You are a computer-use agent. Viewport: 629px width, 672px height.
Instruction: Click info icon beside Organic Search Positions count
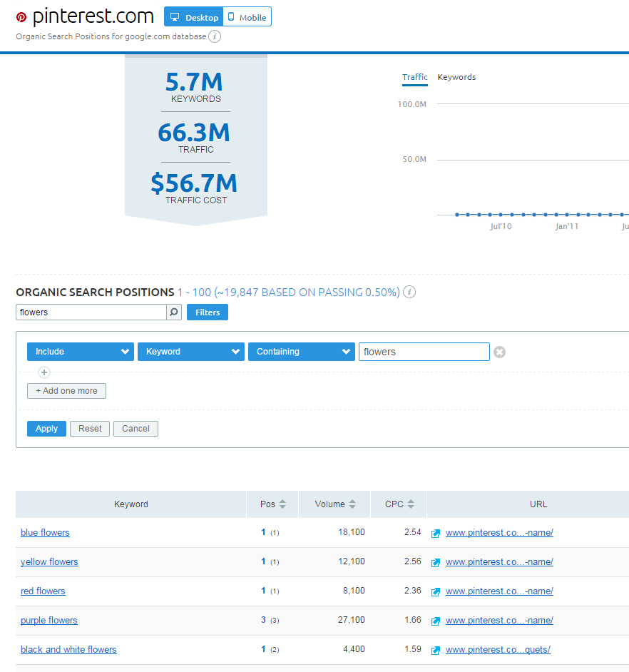point(409,292)
